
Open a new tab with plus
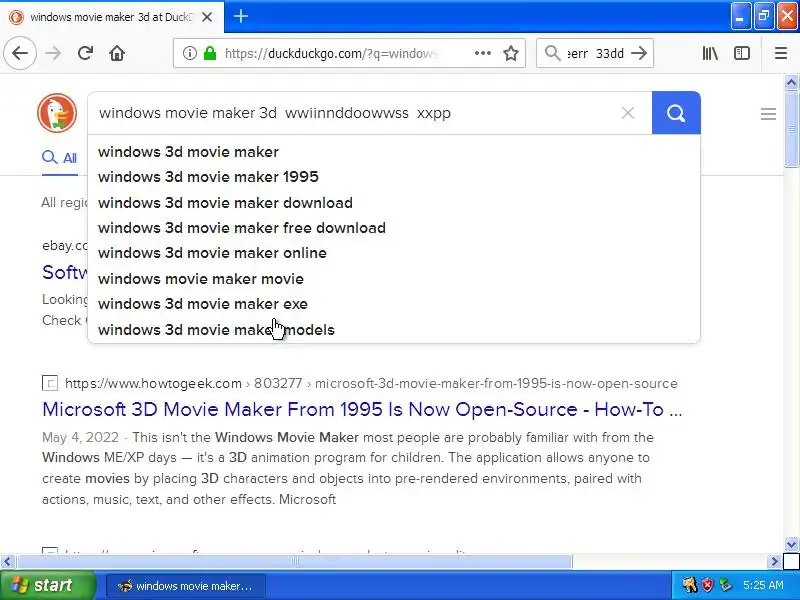[241, 16]
